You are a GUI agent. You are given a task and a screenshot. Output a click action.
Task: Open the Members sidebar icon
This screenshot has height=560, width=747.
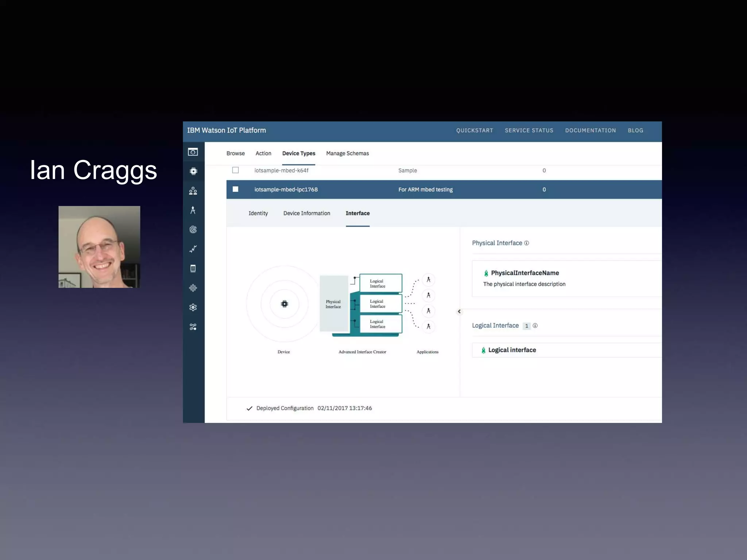pyautogui.click(x=193, y=191)
